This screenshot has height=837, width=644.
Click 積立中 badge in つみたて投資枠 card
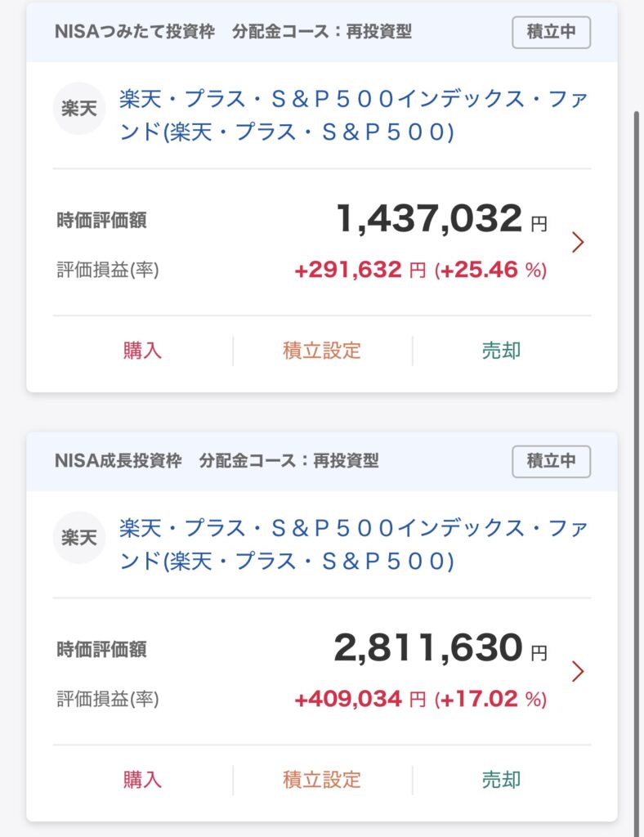(551, 32)
